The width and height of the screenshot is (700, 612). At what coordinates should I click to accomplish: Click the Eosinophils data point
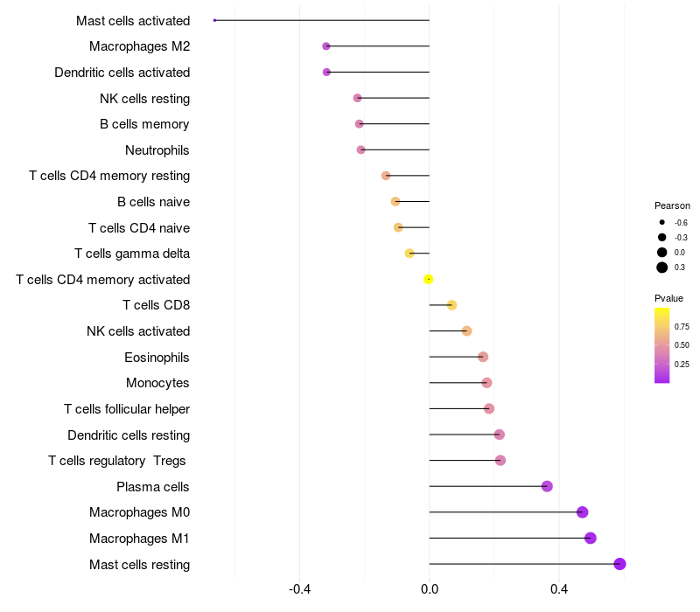tap(483, 357)
